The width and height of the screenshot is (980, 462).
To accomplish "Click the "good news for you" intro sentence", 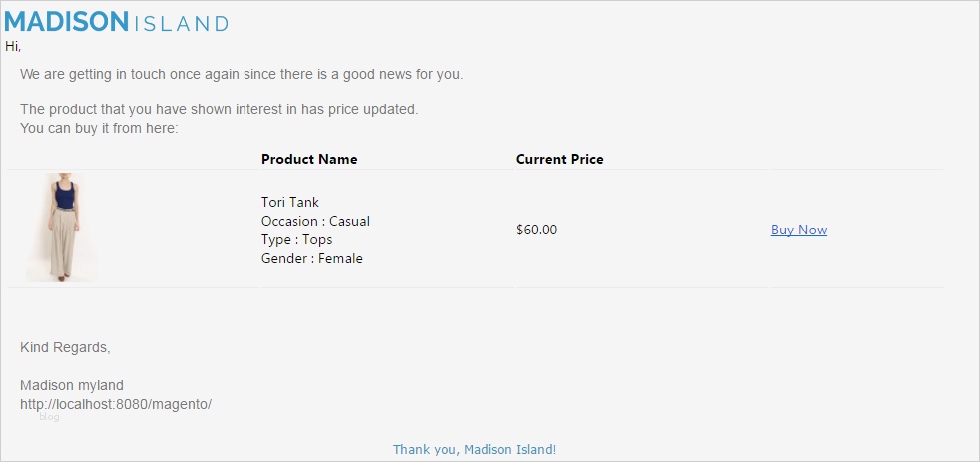I will [x=242, y=74].
